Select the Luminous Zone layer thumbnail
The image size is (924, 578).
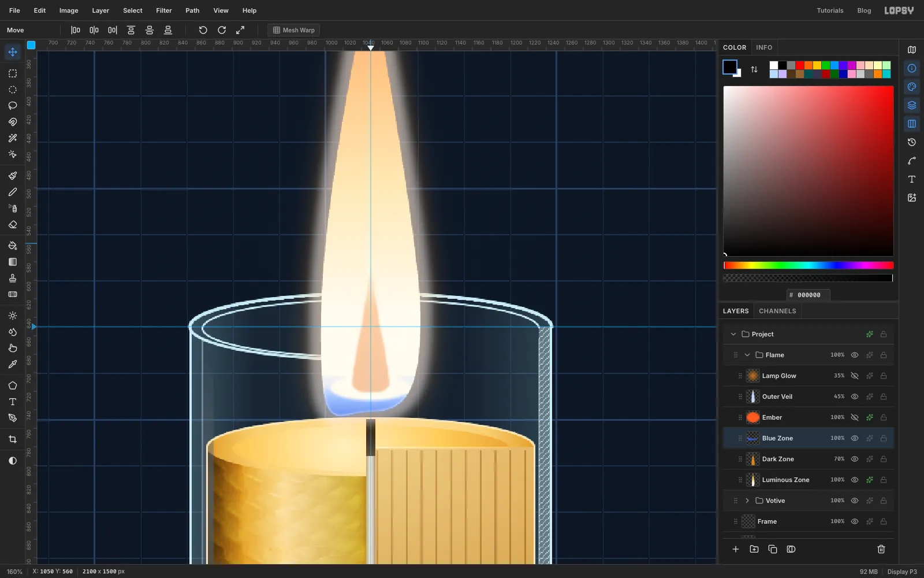[753, 480]
